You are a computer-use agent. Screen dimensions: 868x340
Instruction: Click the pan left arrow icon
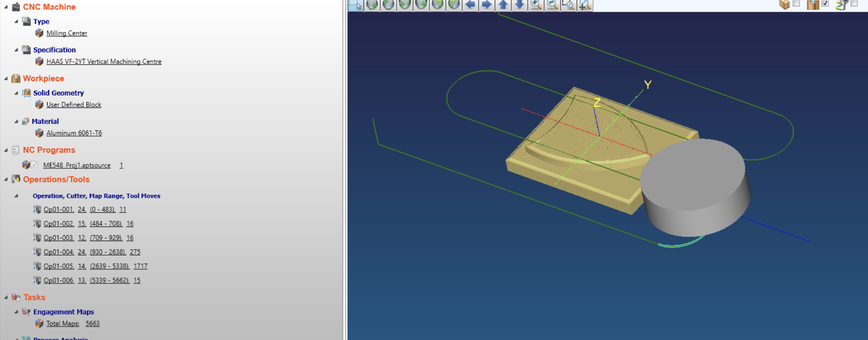click(470, 5)
